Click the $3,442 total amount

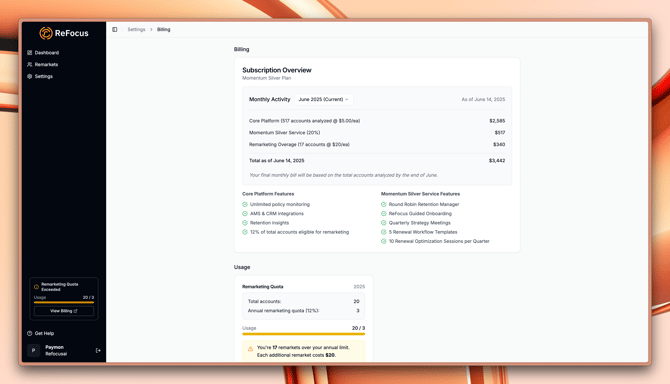coord(497,161)
